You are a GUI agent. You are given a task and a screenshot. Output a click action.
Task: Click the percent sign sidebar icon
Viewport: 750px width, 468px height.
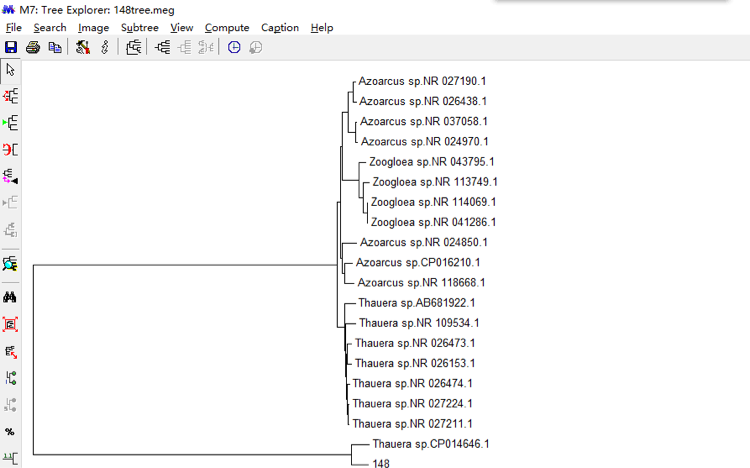pyautogui.click(x=10, y=432)
